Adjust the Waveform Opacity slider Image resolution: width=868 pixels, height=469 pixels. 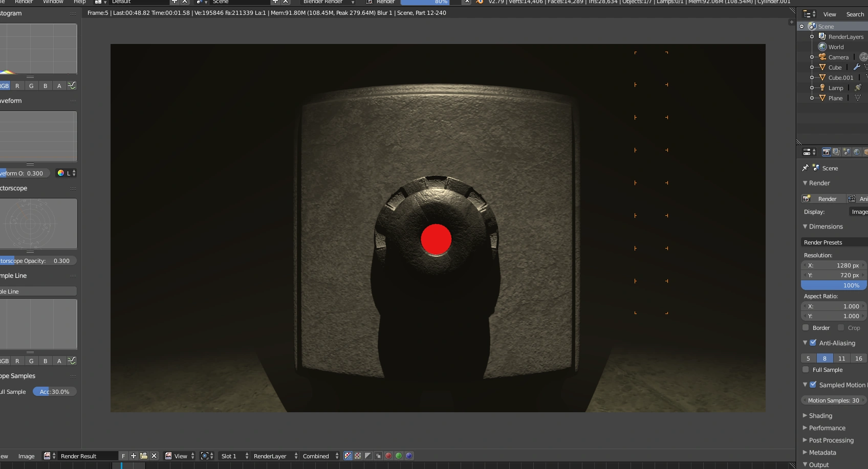click(25, 173)
